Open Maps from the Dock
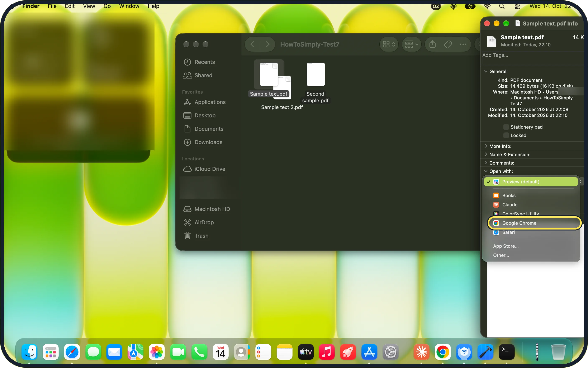 (x=136, y=352)
